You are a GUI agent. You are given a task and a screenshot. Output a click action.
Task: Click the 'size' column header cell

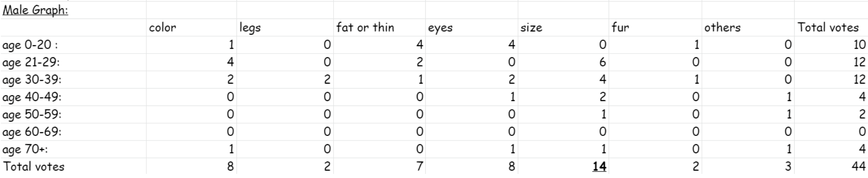click(531, 28)
